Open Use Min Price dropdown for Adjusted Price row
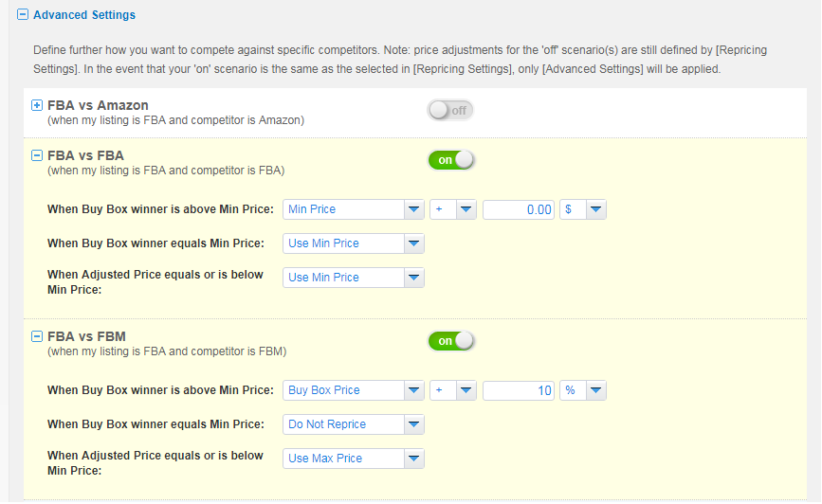The width and height of the screenshot is (822, 504). (354, 278)
